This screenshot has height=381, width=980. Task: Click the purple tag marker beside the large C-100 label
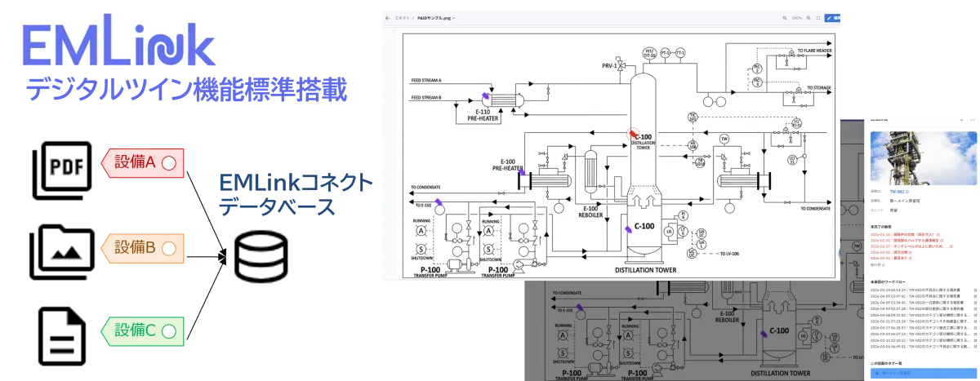pos(626,231)
